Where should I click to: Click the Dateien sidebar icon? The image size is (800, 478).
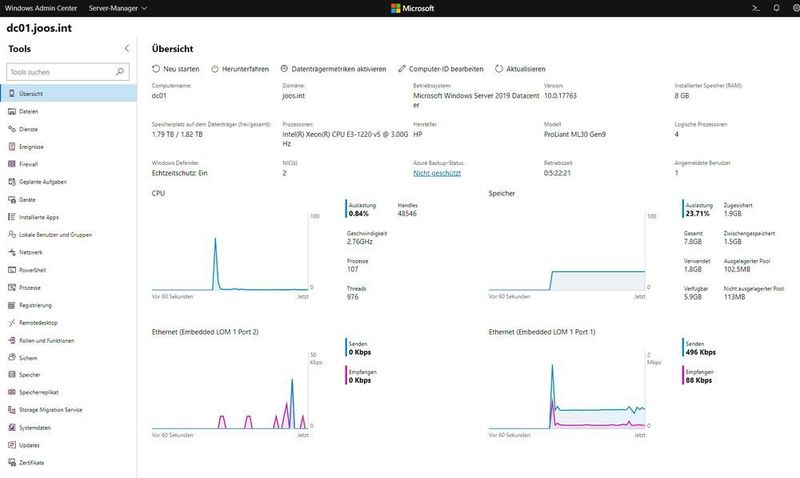pos(12,111)
